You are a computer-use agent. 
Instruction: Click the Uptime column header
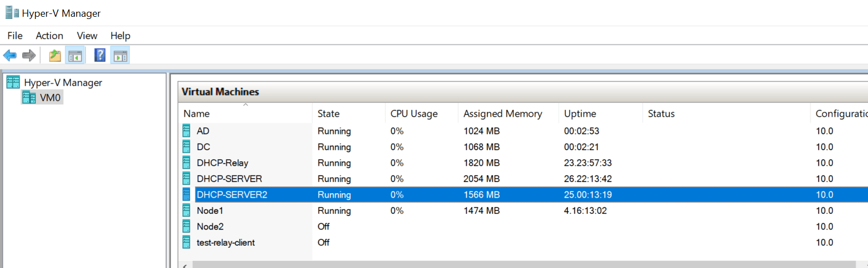pyautogui.click(x=580, y=114)
